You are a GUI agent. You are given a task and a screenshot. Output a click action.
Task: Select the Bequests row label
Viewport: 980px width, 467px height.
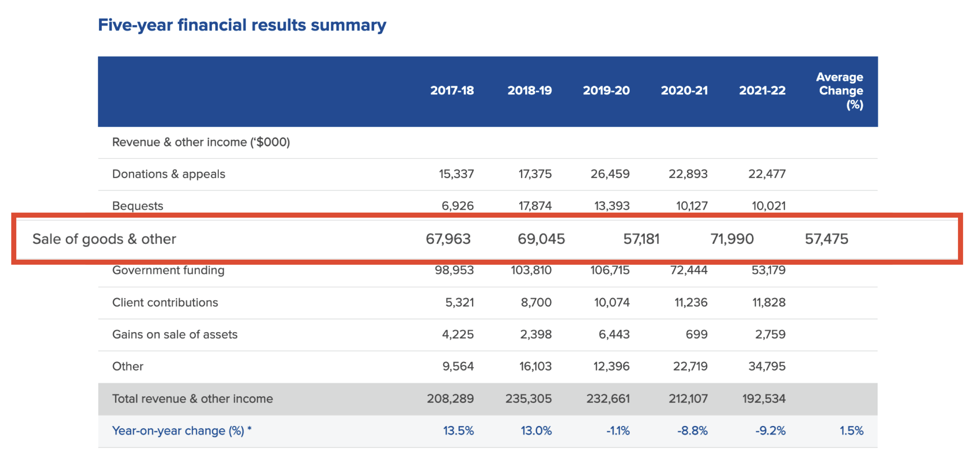pos(138,206)
